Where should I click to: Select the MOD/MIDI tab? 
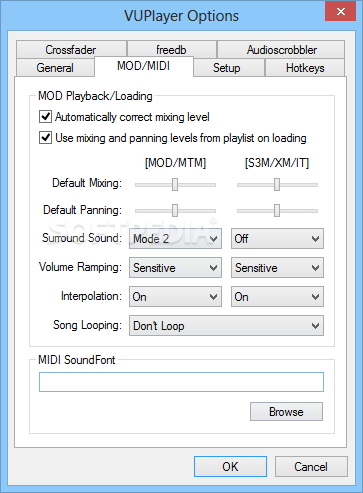[144, 66]
